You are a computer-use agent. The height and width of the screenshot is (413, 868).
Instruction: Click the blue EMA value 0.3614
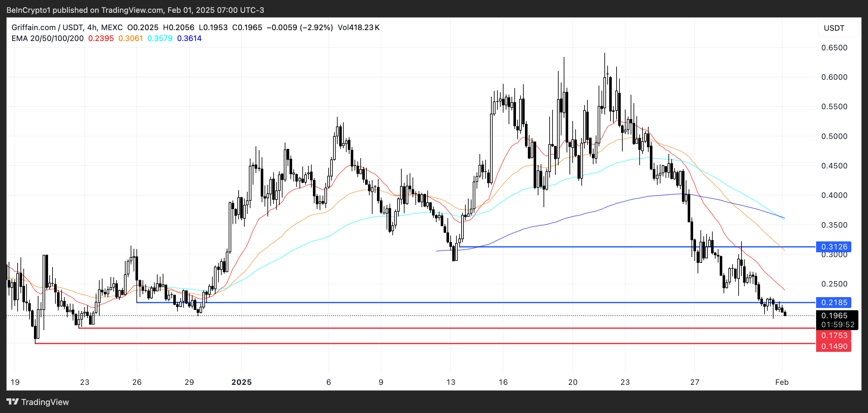189,38
